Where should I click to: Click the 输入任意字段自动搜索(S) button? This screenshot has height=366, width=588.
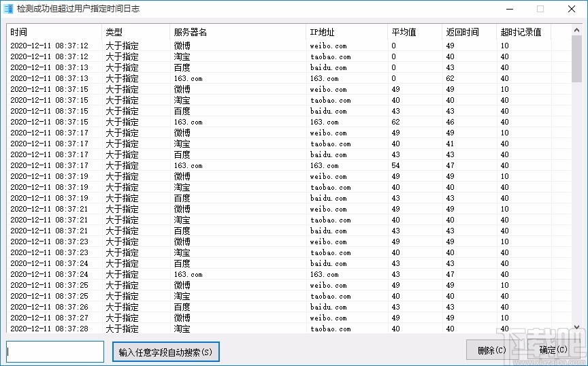pyautogui.click(x=166, y=352)
